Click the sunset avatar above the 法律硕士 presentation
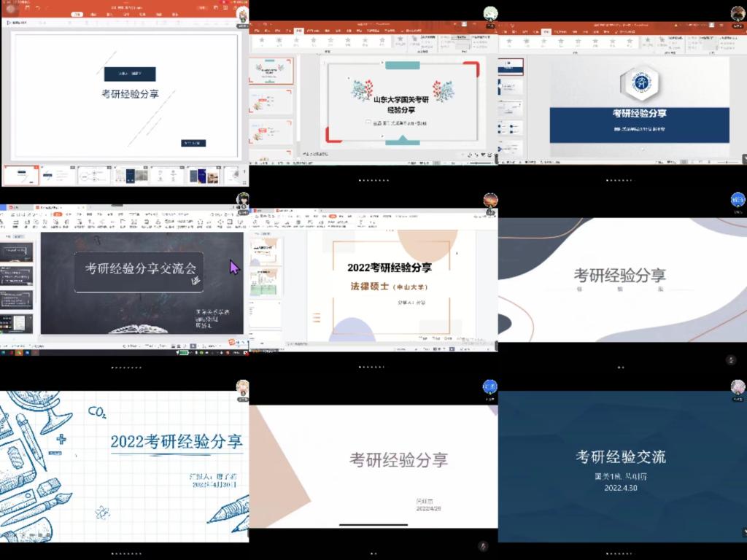 490,200
